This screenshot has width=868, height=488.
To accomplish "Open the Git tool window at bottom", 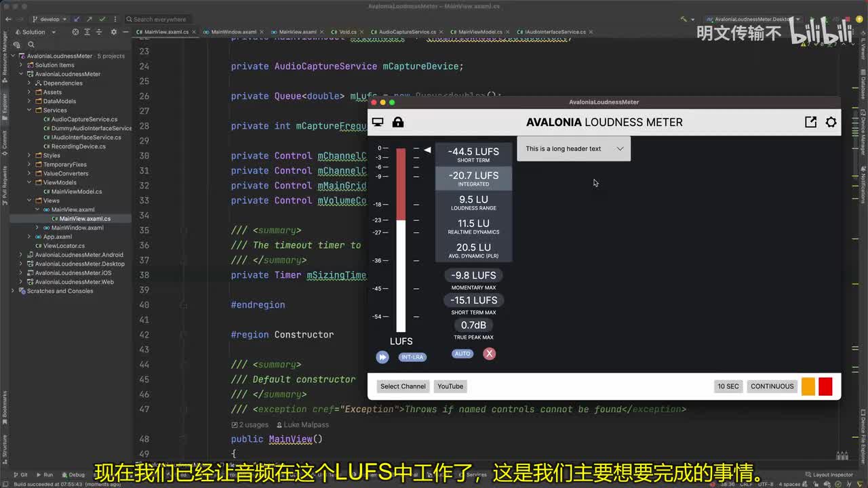I will (20, 475).
